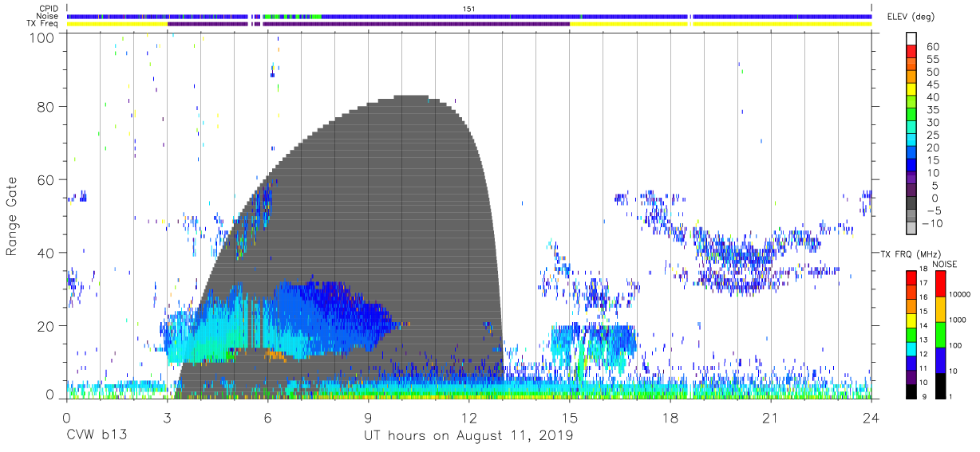The width and height of the screenshot is (980, 452).
Task: Click the TX FRQ legend label "18"
Action: (x=922, y=269)
